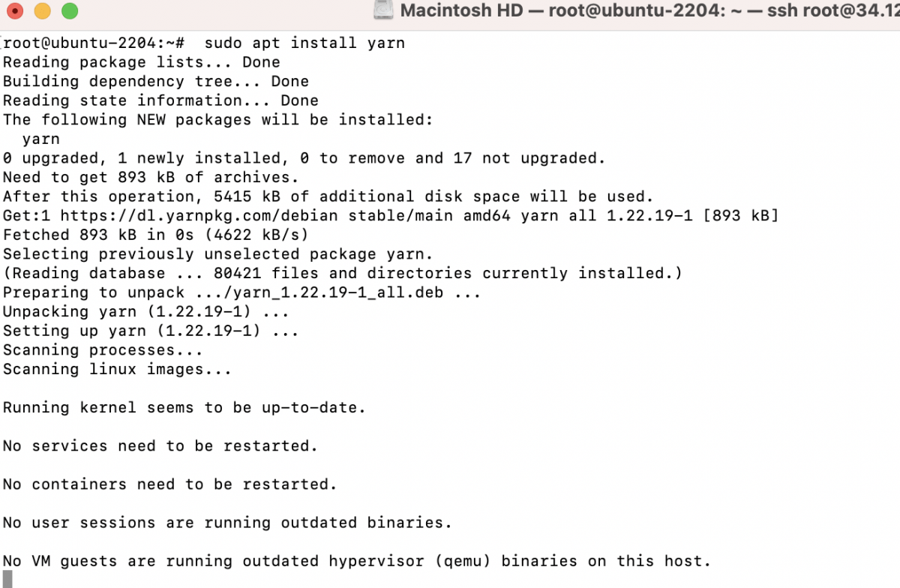Click the document proxy icon in the title bar

382,10
